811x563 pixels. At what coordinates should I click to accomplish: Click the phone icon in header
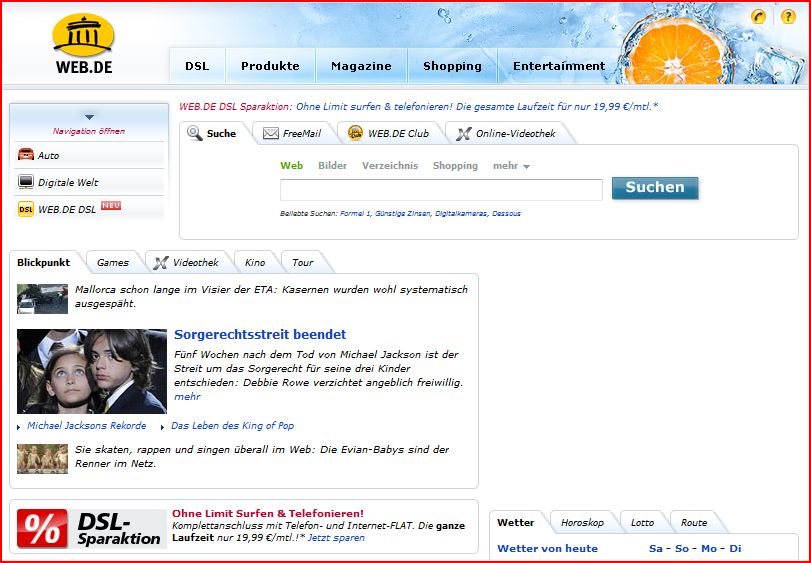[758, 17]
